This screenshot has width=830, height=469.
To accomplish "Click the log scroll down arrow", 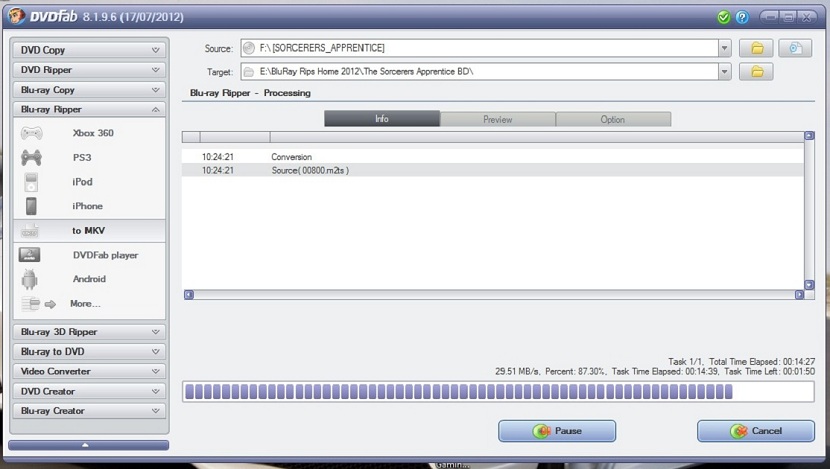I will [x=809, y=285].
